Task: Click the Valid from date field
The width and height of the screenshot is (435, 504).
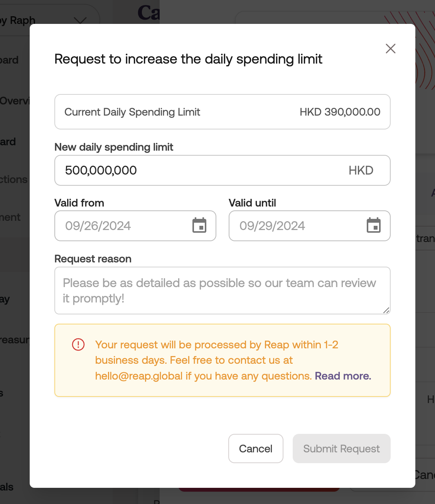Action: click(123, 226)
